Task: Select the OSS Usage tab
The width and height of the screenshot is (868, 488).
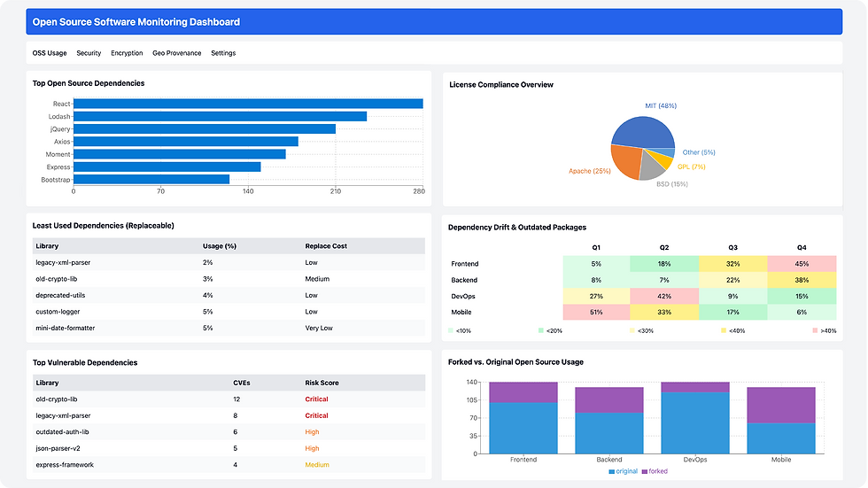Action: 50,53
